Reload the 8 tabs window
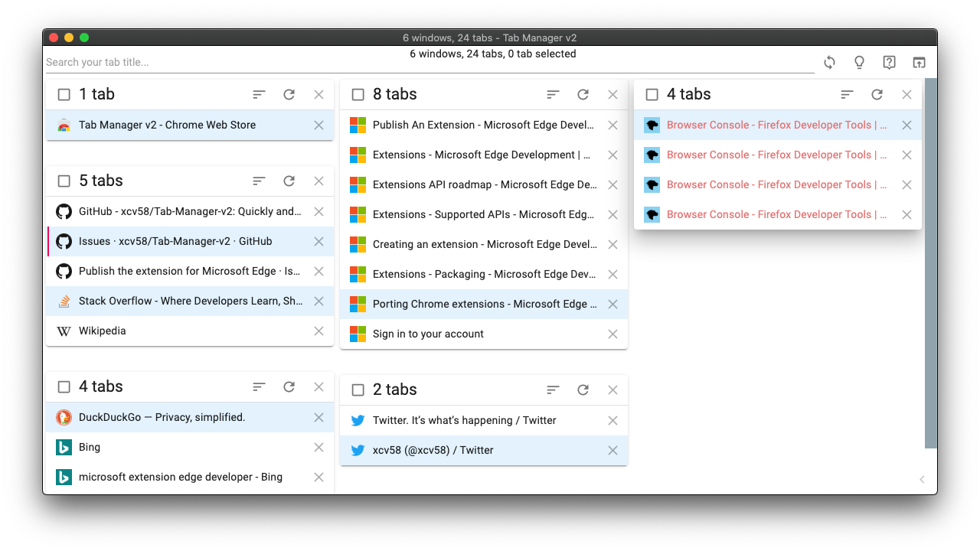The height and width of the screenshot is (551, 980). 583,95
